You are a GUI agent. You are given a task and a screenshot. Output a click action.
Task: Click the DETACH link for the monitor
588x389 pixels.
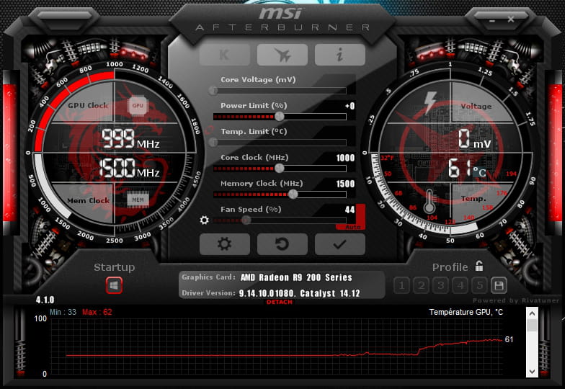pos(280,302)
